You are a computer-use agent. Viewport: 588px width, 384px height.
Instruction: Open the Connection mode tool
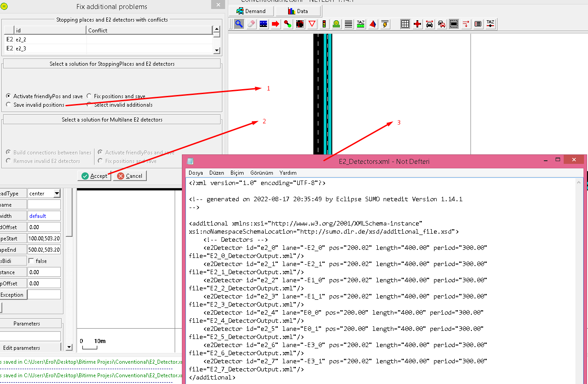click(300, 24)
